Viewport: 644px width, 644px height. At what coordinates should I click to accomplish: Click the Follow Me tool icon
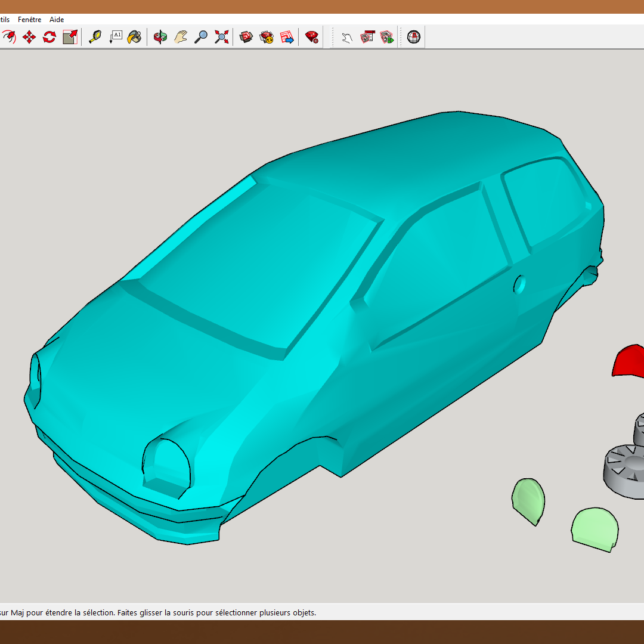click(x=8, y=38)
